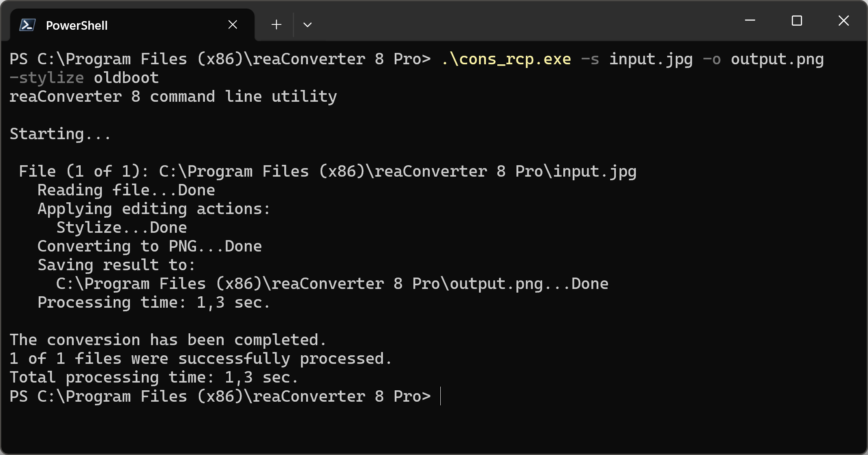Click the "Reading file...Done" line
Image resolution: width=868 pixels, height=455 pixels.
126,190
